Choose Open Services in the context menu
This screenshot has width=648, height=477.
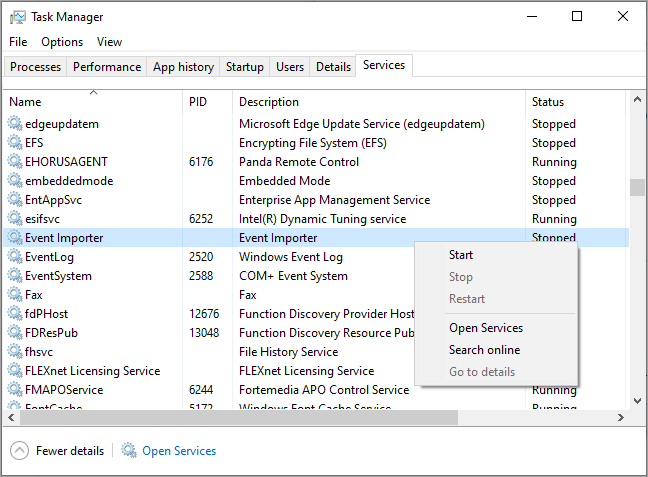486,328
